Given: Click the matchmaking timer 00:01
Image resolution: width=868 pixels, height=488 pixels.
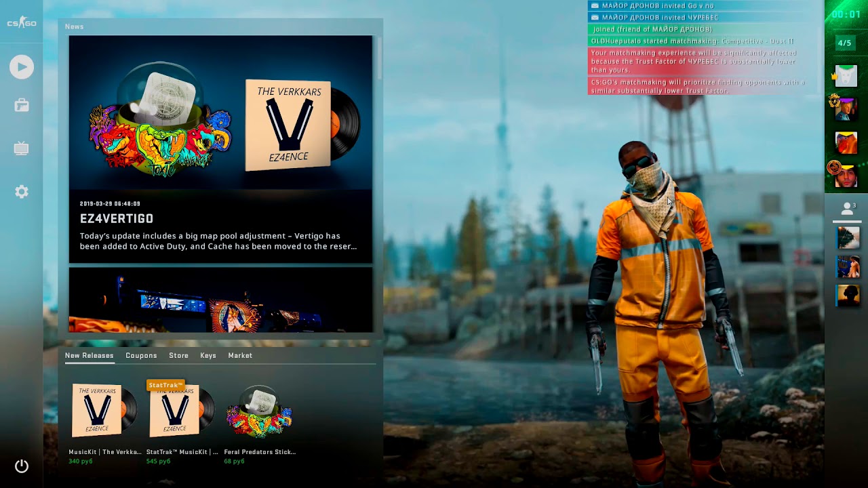Looking at the screenshot, I should coord(846,14).
